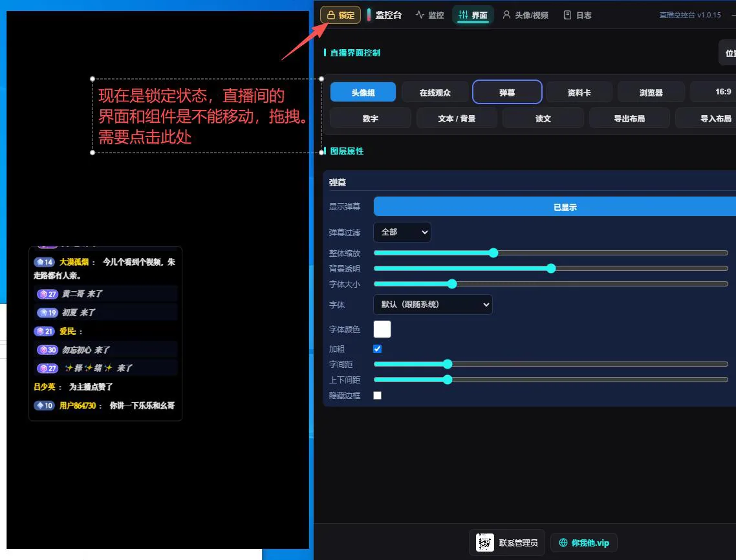Image resolution: width=736 pixels, height=560 pixels.
Task: Check the 隐藏边框 checkbox
Action: [378, 395]
